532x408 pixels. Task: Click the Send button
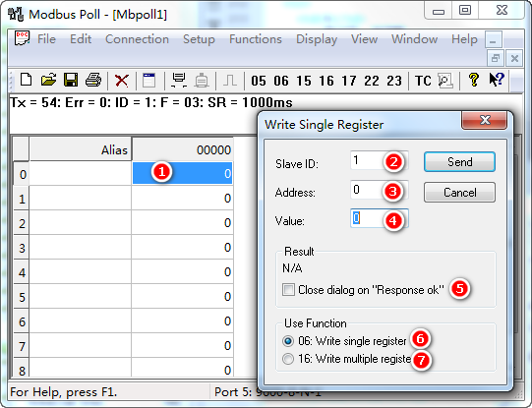(459, 162)
